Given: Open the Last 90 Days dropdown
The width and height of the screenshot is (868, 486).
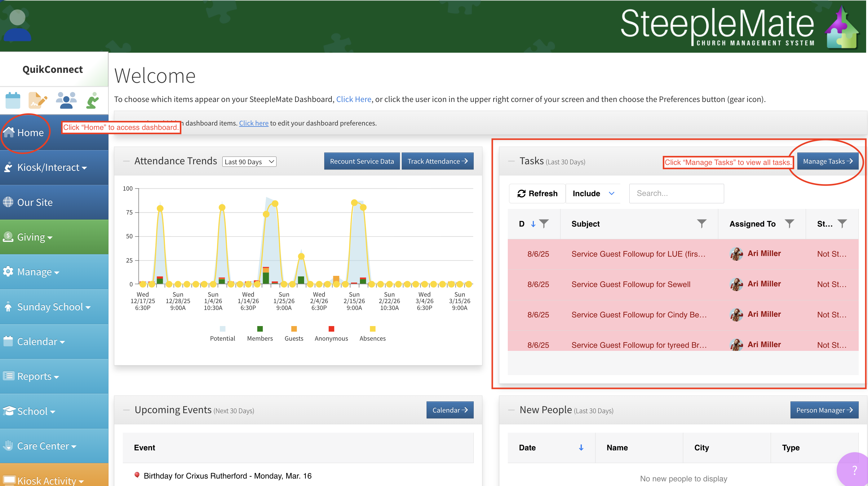Looking at the screenshot, I should [249, 162].
